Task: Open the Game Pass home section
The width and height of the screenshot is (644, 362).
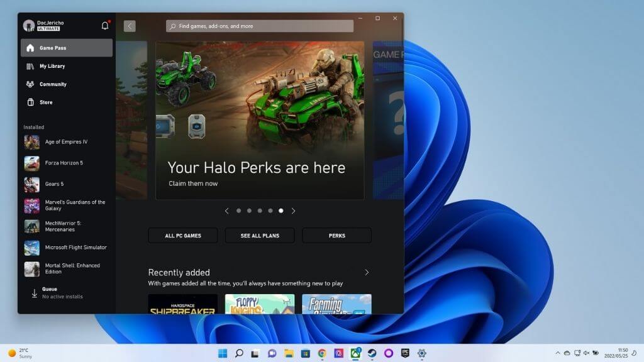Action: tap(67, 48)
